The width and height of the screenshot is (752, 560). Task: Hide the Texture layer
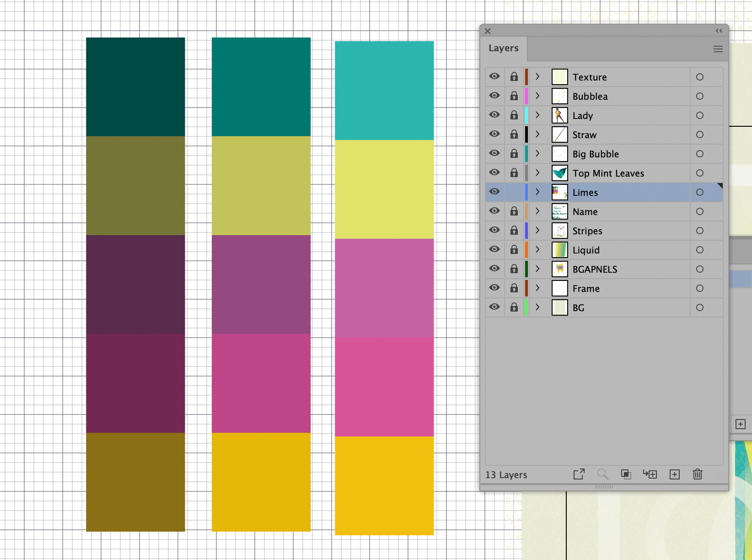494,76
